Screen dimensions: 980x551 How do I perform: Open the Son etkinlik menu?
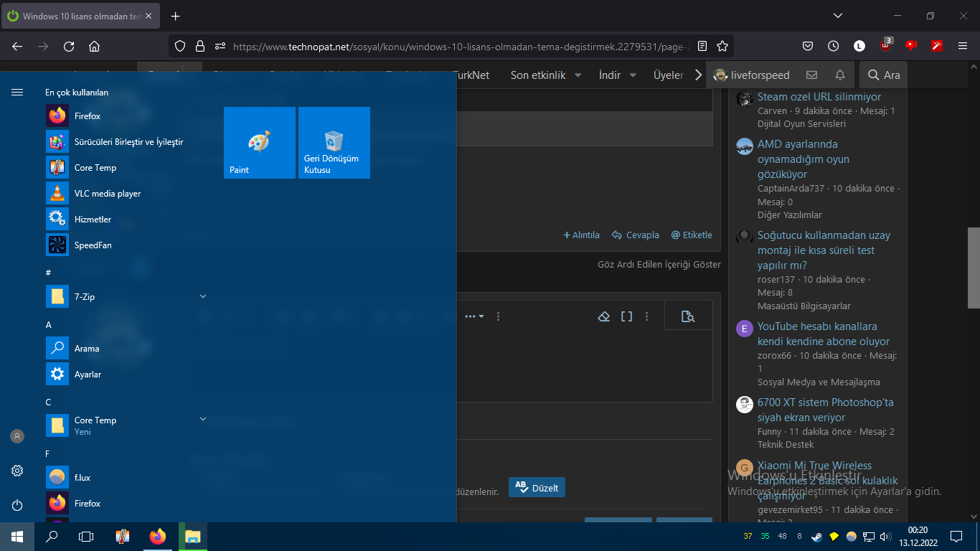point(538,75)
